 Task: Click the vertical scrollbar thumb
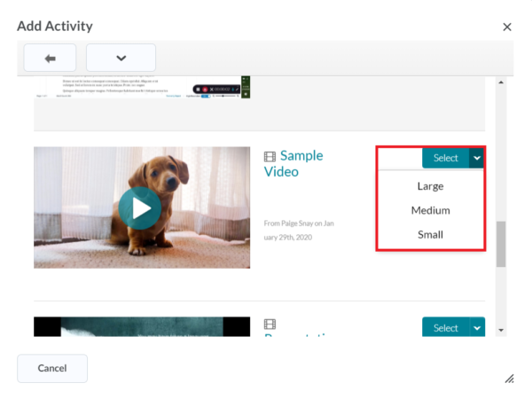(x=501, y=244)
